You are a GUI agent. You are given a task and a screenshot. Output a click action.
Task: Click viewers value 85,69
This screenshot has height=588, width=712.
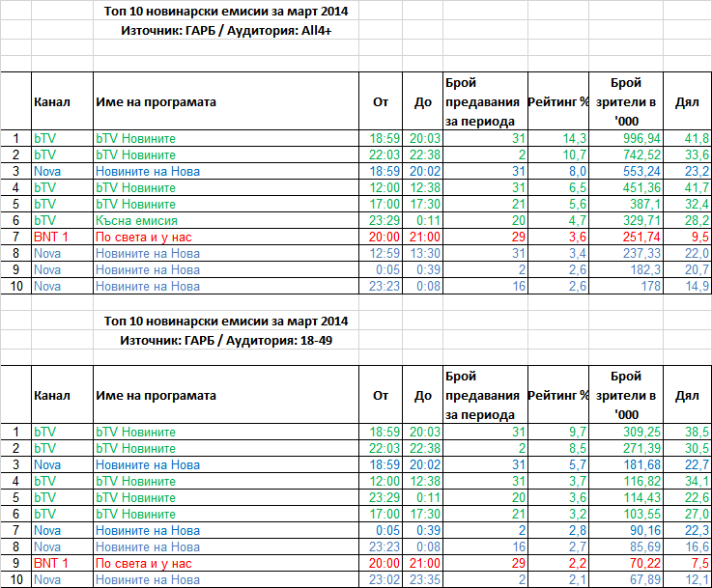pyautogui.click(x=644, y=546)
